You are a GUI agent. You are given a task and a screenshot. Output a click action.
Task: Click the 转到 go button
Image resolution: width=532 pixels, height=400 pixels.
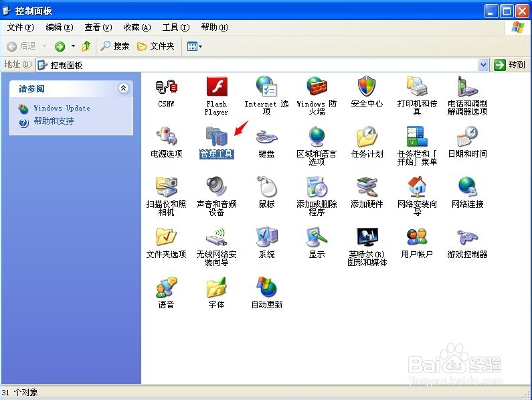[x=510, y=64]
